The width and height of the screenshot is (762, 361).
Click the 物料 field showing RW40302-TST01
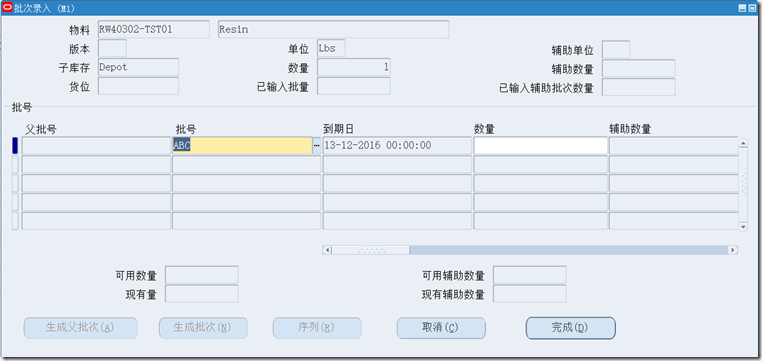coord(154,29)
